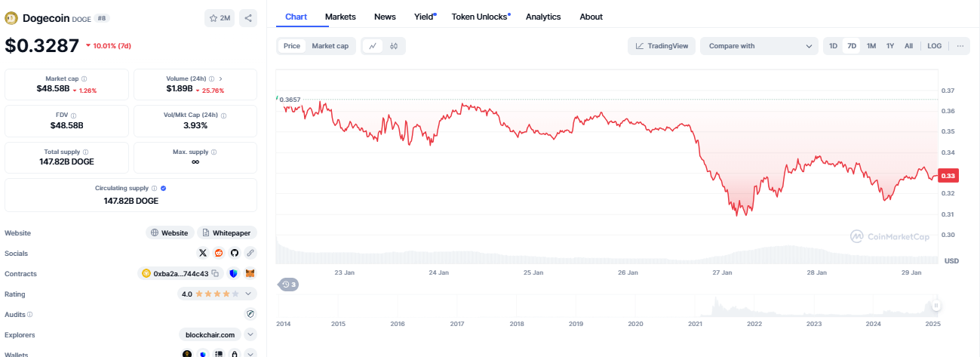Copy the 0xba2a...744c43 contract address
980x357 pixels.
click(x=215, y=274)
